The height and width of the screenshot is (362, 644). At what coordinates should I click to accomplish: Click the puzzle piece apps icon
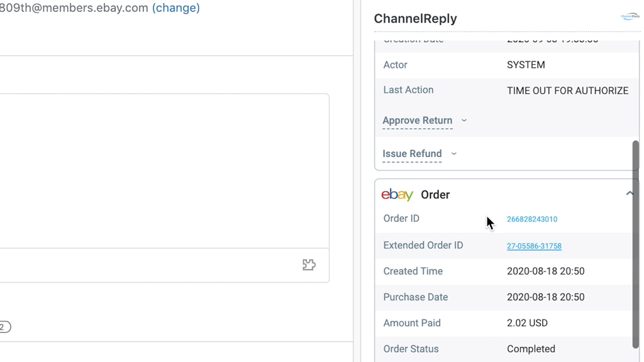coord(309,265)
